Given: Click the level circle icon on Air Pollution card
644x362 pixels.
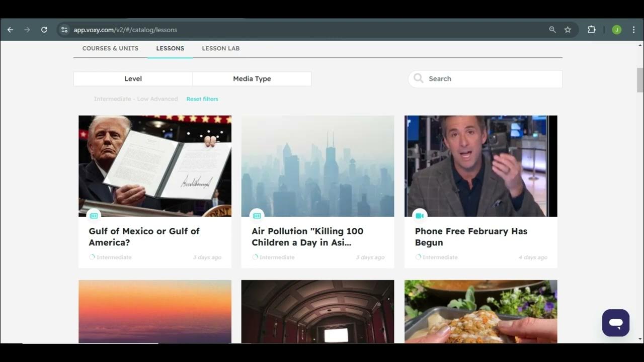Looking at the screenshot, I should click(255, 257).
